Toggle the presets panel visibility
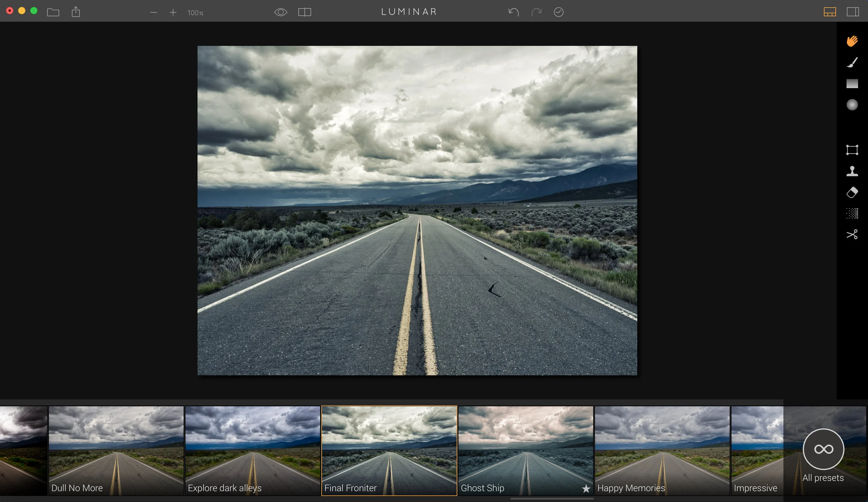868x502 pixels. point(829,12)
